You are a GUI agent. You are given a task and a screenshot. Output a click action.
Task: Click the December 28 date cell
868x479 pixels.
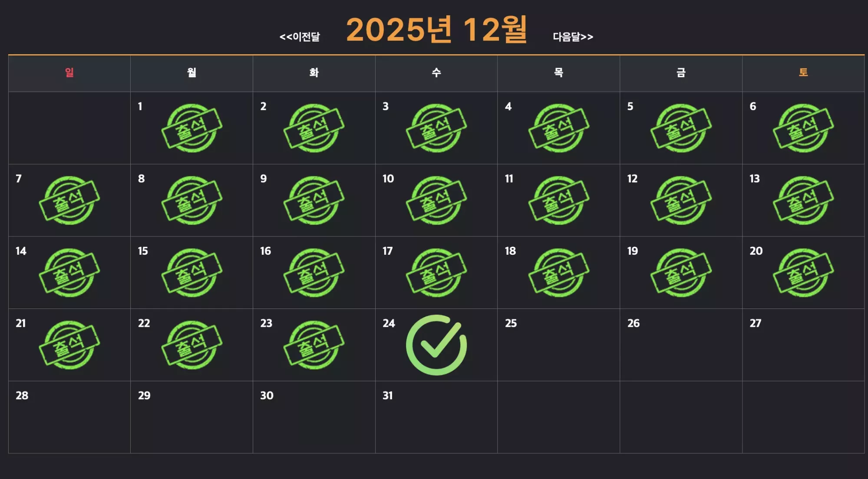click(69, 417)
